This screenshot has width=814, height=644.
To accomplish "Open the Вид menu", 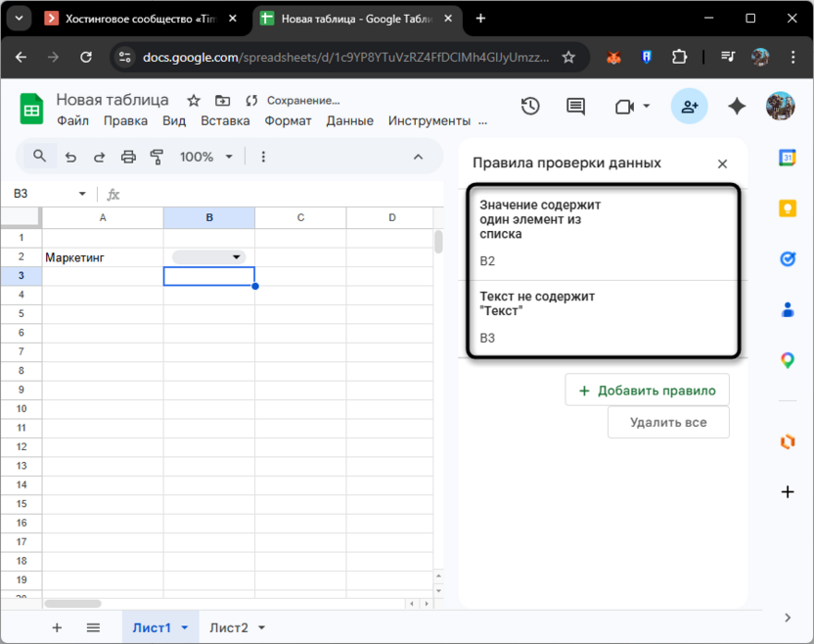I will coord(174,121).
